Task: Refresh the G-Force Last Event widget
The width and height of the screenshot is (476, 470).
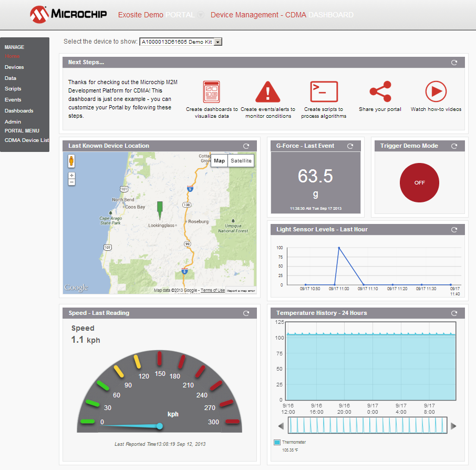Action: (350, 146)
